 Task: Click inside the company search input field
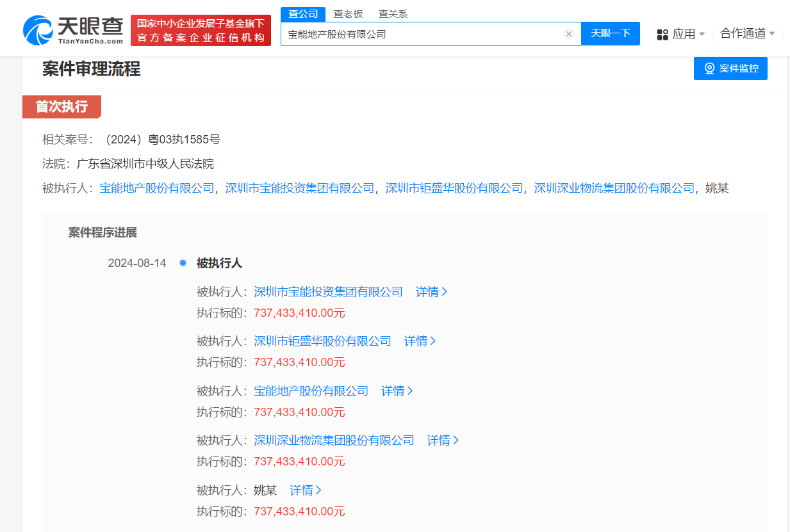(416, 34)
